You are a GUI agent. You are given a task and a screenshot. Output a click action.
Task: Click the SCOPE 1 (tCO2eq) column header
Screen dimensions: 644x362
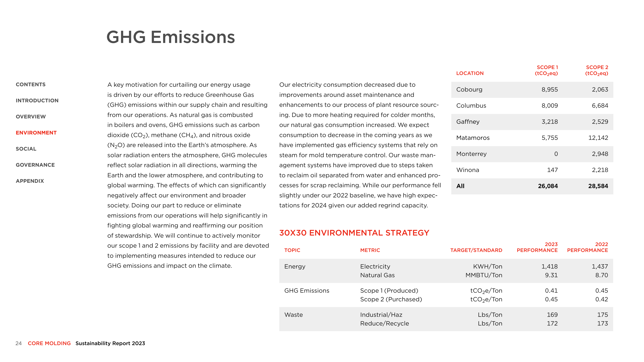pos(546,70)
